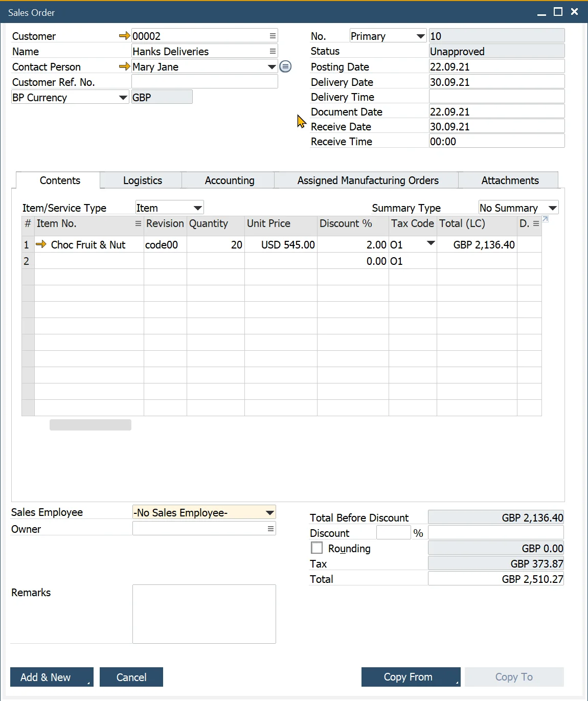This screenshot has height=701, width=588.
Task: Click the Copy From button
Action: click(408, 677)
